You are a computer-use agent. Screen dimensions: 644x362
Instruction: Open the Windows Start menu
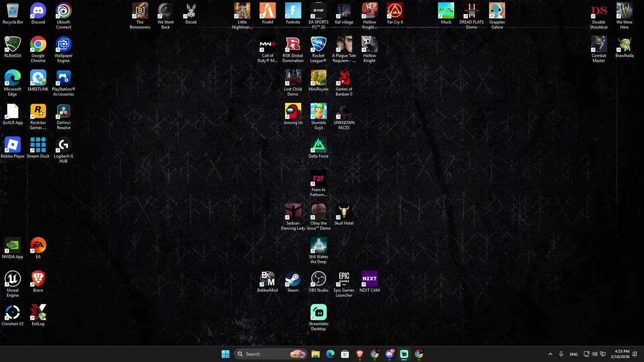tap(225, 354)
